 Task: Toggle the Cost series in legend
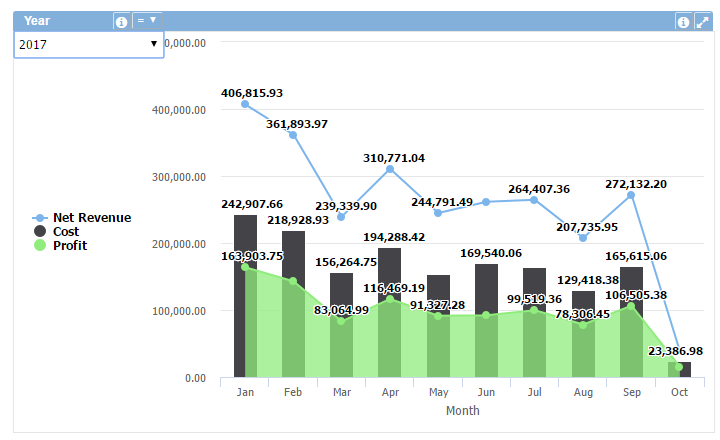(x=66, y=231)
